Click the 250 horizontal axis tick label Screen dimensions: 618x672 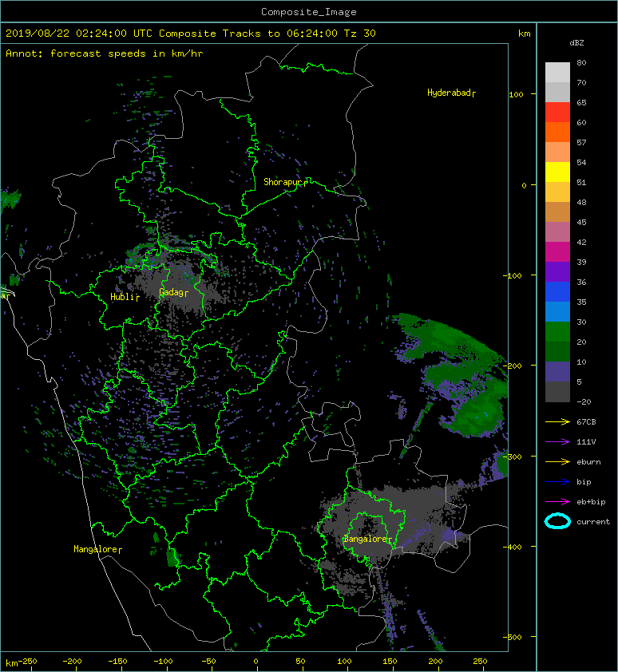pyautogui.click(x=480, y=662)
